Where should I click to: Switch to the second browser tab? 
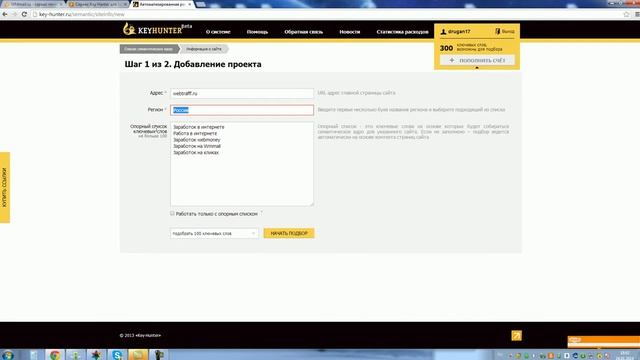click(x=97, y=4)
